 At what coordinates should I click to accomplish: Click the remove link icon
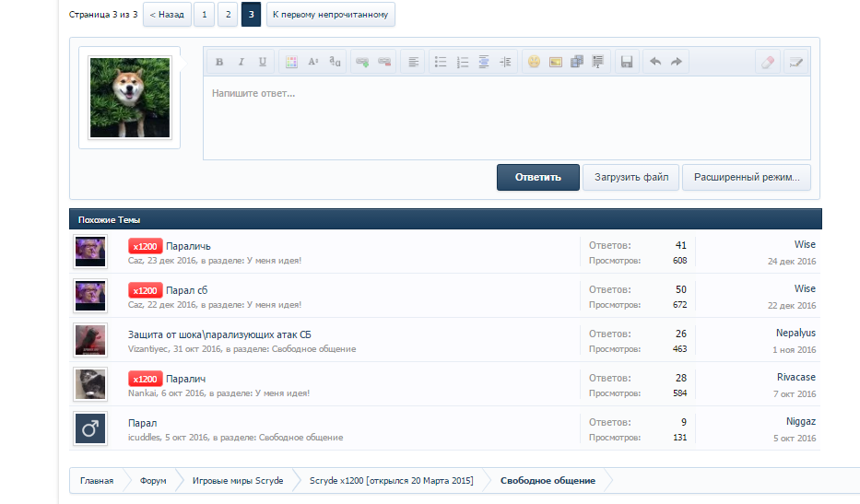(384, 62)
